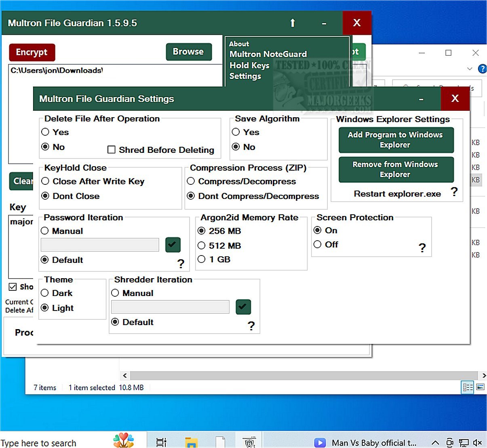Click the muted volume tray icon
This screenshot has width=487, height=448.
click(x=478, y=443)
